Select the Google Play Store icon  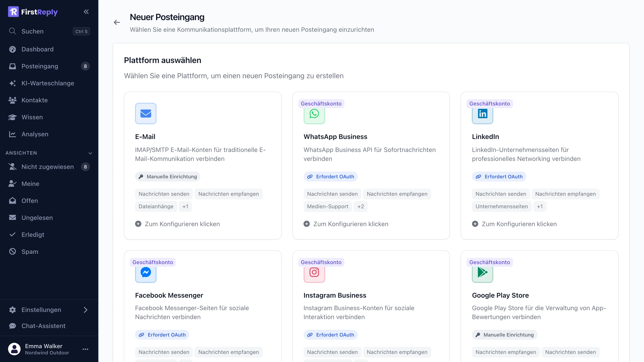(483, 272)
